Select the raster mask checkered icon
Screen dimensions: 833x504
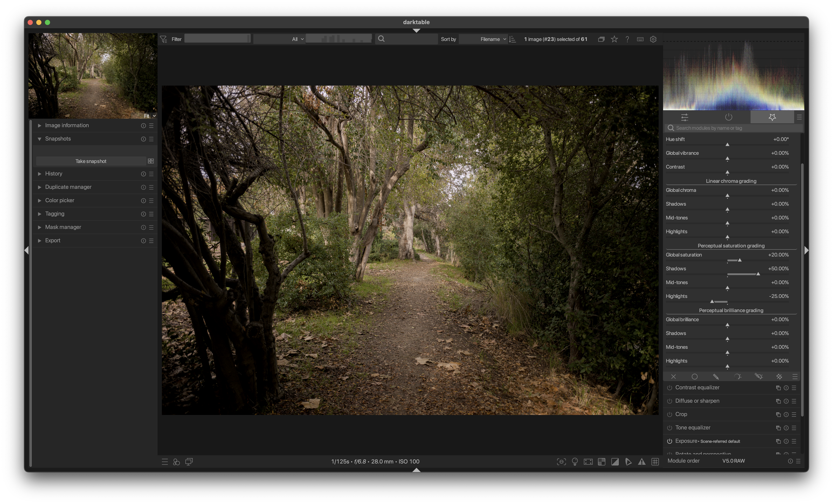[x=779, y=377]
